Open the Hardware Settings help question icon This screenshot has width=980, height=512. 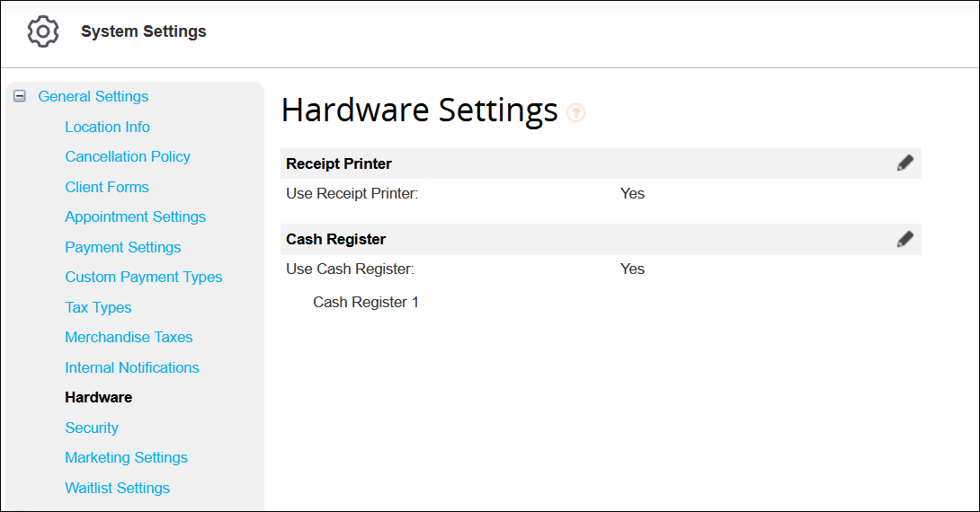pyautogui.click(x=575, y=113)
